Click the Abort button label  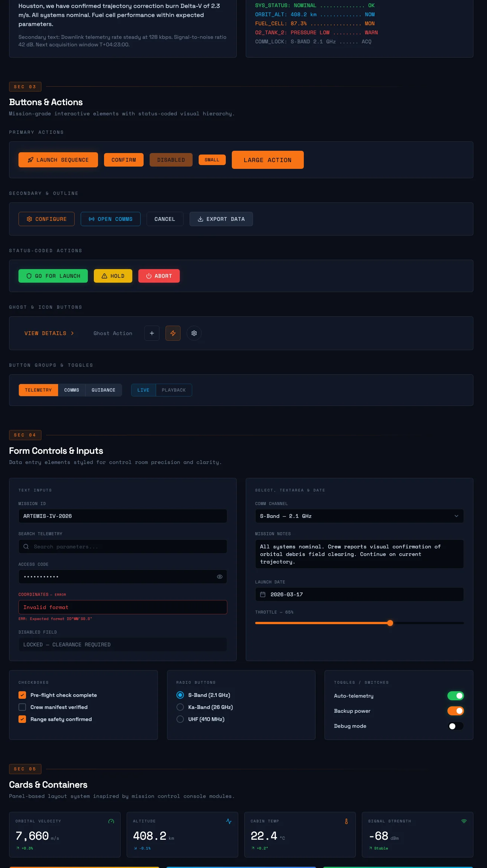(163, 276)
